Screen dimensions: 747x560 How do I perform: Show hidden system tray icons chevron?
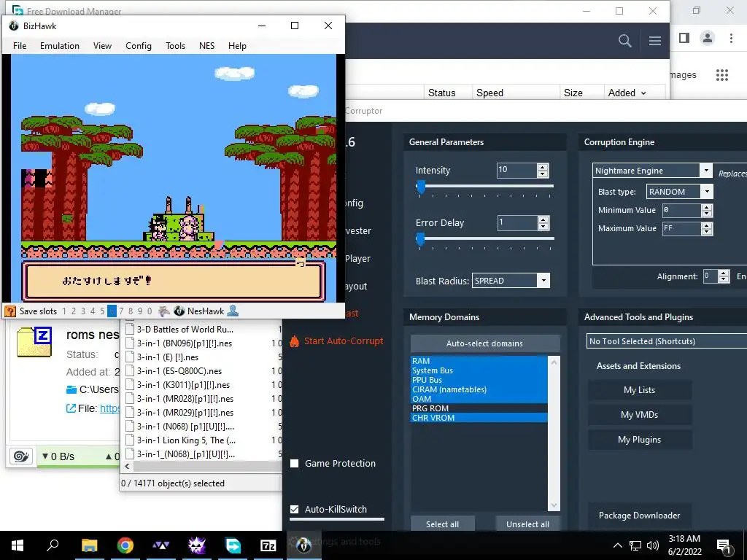617,545
